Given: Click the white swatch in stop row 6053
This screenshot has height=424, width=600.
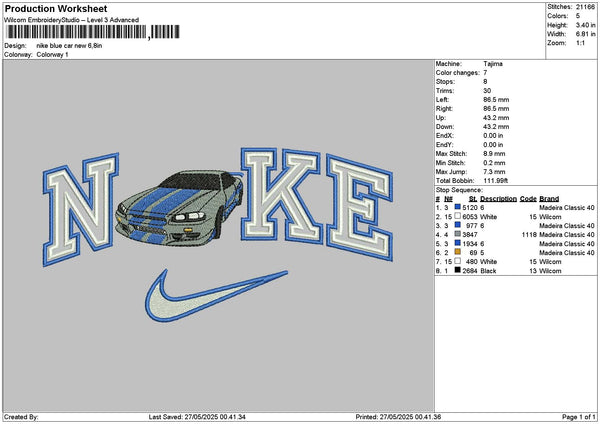Looking at the screenshot, I should pos(457,216).
